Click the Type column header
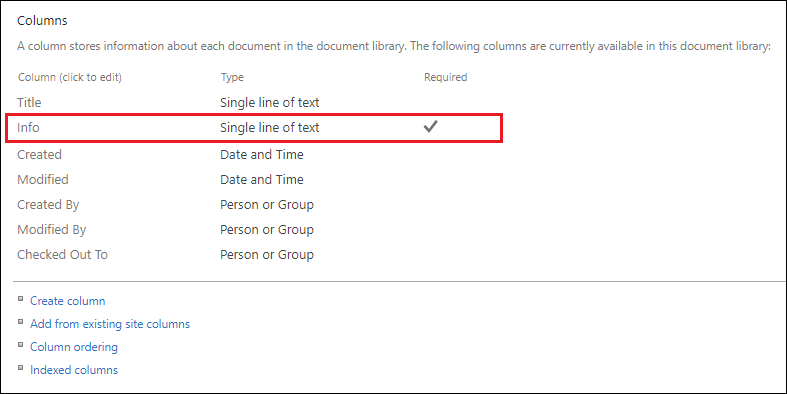787x394 pixels. coord(232,77)
